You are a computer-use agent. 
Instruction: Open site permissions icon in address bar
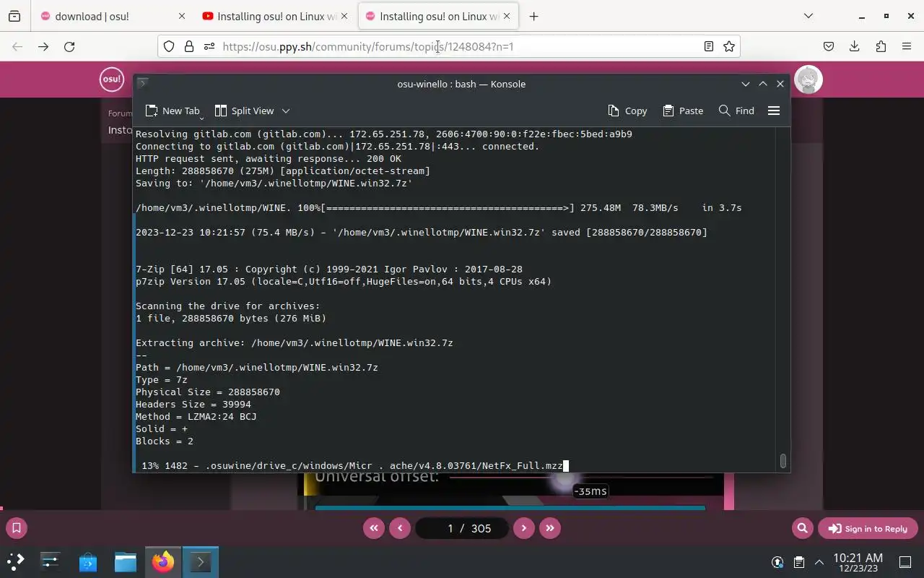tap(209, 46)
